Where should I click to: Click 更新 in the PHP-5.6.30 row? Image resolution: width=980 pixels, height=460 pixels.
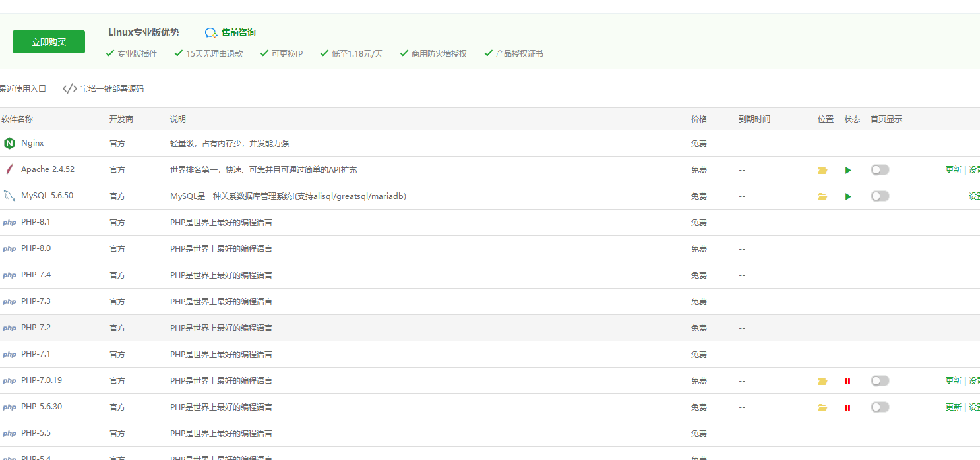[x=954, y=407]
